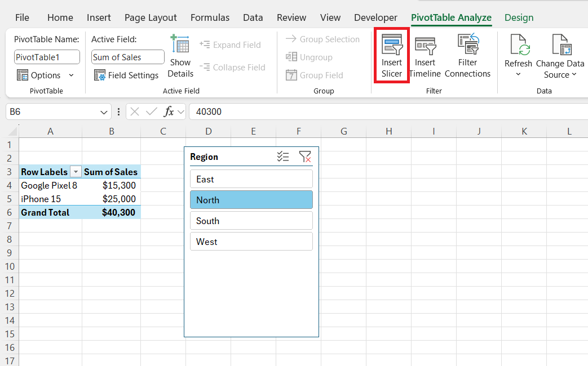Viewport: 588px width, 366px height.
Task: Click the Region slicer title
Action: [204, 157]
